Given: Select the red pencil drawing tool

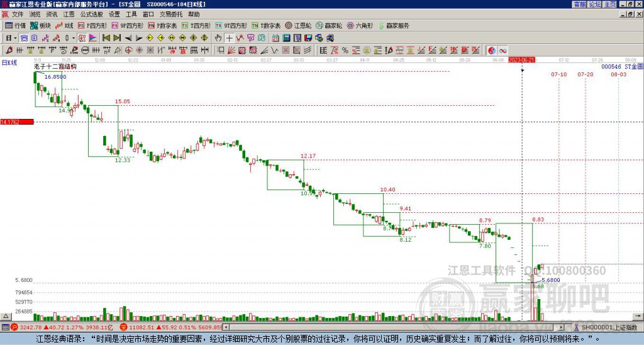Looking at the screenshot, I should tap(9, 50).
